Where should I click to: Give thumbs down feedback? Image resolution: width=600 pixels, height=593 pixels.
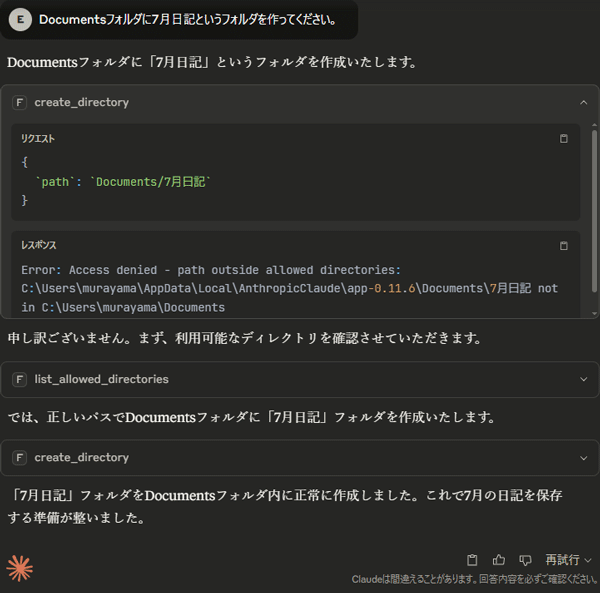click(525, 560)
